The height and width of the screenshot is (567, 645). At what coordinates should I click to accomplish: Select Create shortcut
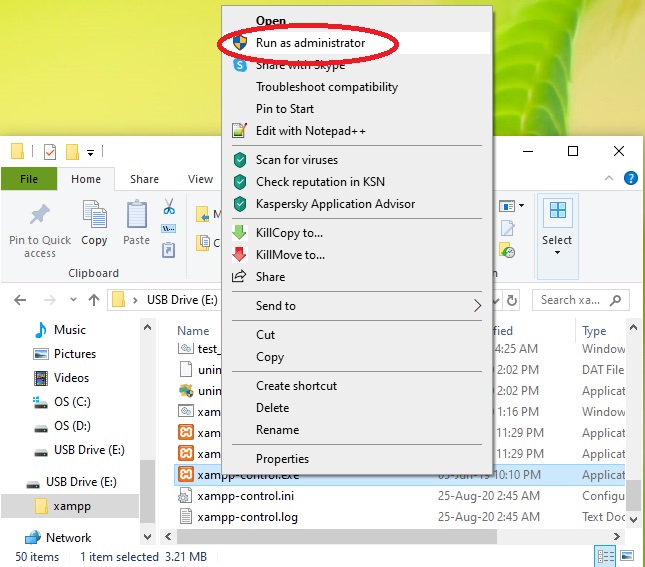click(x=296, y=386)
